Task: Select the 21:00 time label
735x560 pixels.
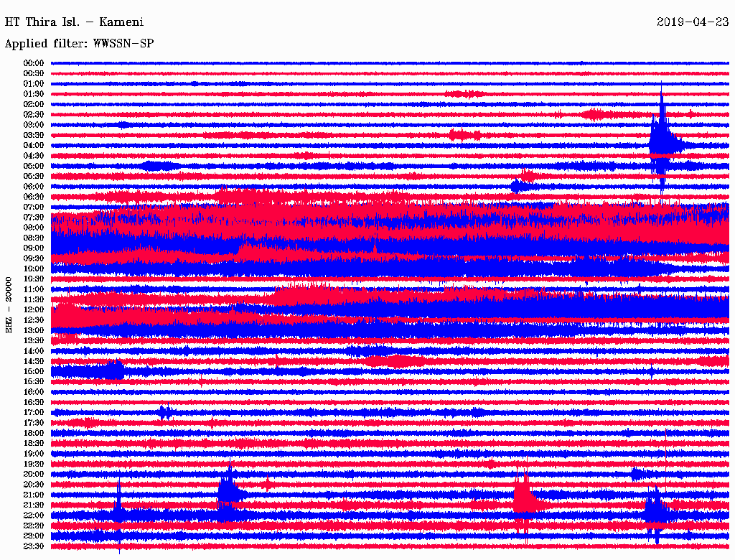Action: point(34,495)
